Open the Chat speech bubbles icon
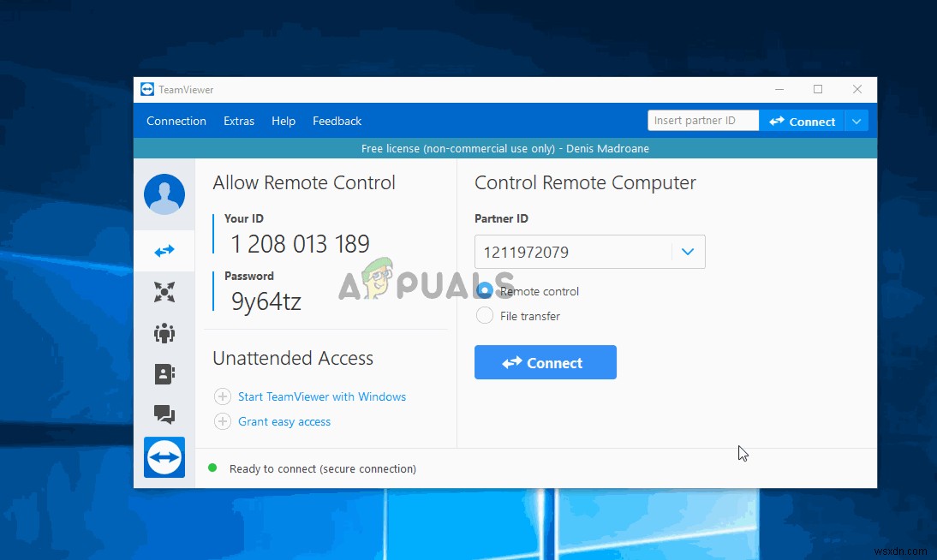937x560 pixels. pyautogui.click(x=164, y=414)
